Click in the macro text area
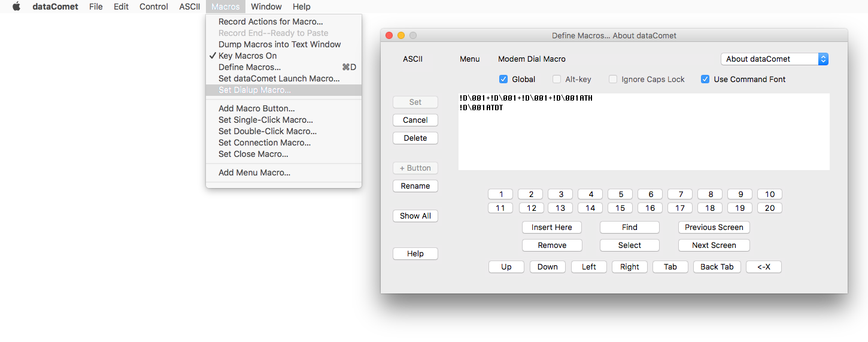The width and height of the screenshot is (868, 342). (644, 132)
